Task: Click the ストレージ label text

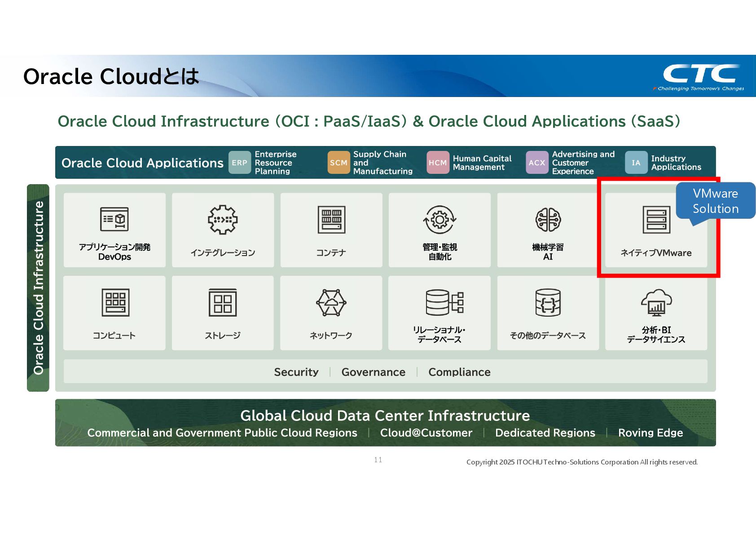Action: pyautogui.click(x=223, y=335)
